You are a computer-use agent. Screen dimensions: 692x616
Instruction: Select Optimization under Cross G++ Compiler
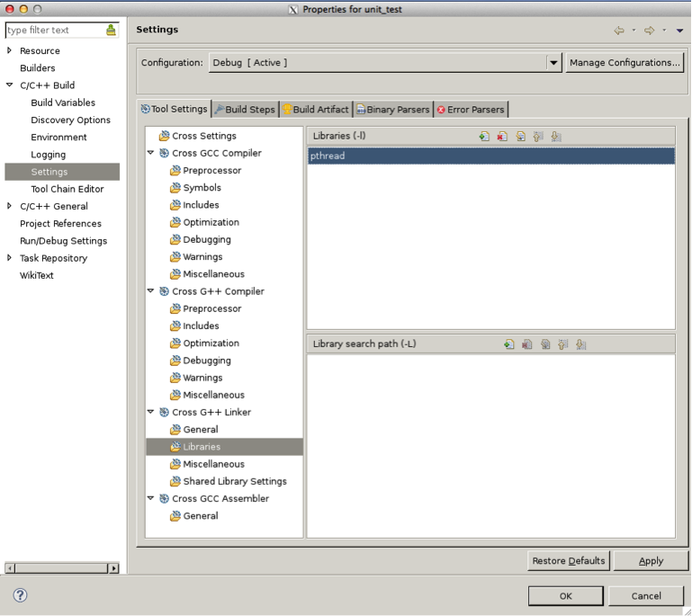211,344
